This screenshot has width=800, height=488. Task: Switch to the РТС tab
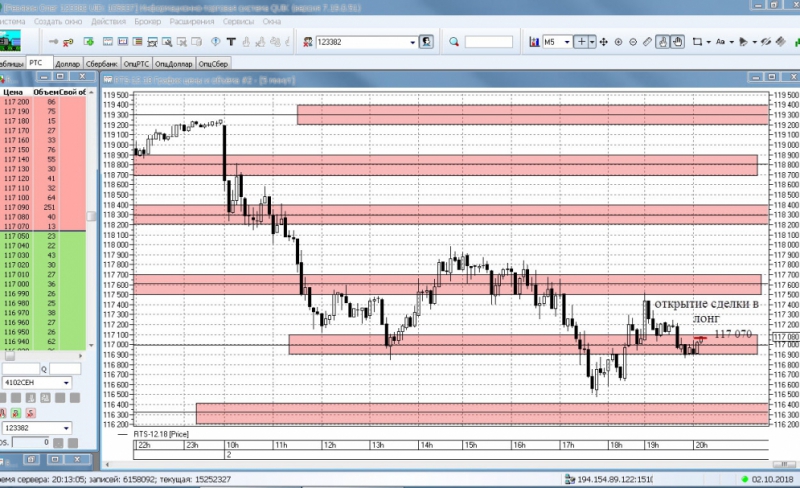coord(39,63)
